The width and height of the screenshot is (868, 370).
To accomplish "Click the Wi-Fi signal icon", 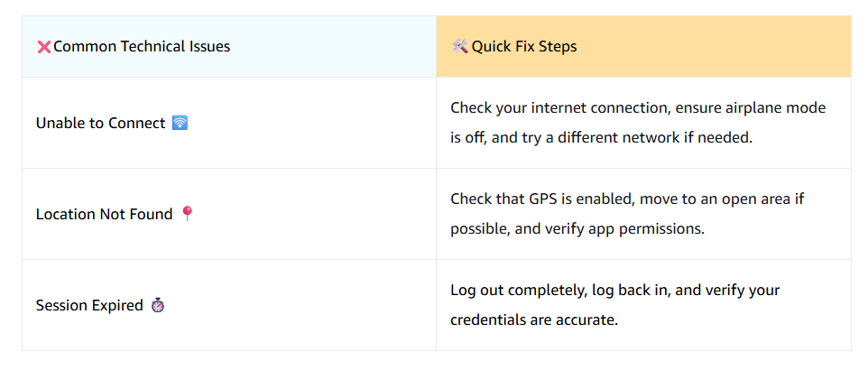I will click(x=180, y=123).
